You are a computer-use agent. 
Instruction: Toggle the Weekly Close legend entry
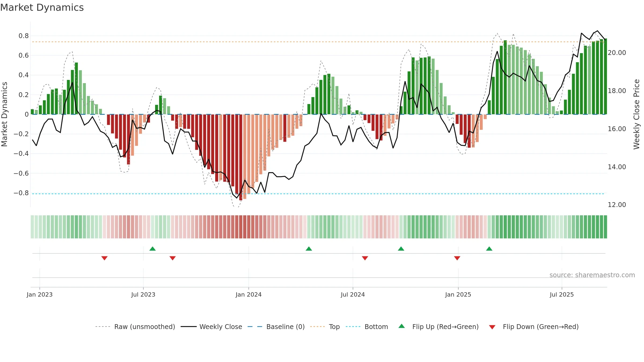click(211, 327)
